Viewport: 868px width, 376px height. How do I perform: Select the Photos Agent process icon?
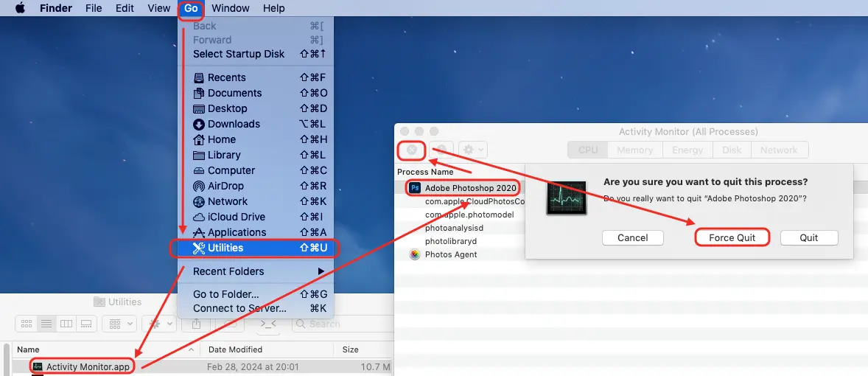[x=415, y=254]
